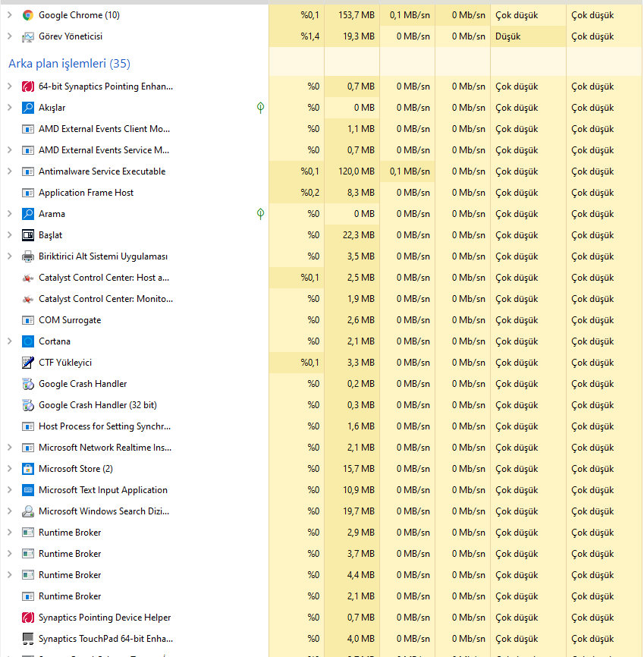Click the Biriktirici Alt Sistemi printer icon
The width and height of the screenshot is (644, 657).
point(27,256)
